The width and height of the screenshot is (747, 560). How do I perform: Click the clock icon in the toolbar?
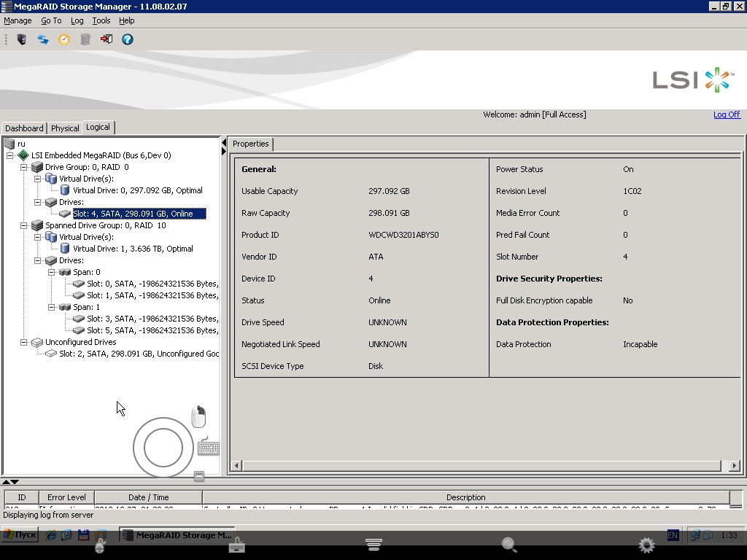coord(64,39)
